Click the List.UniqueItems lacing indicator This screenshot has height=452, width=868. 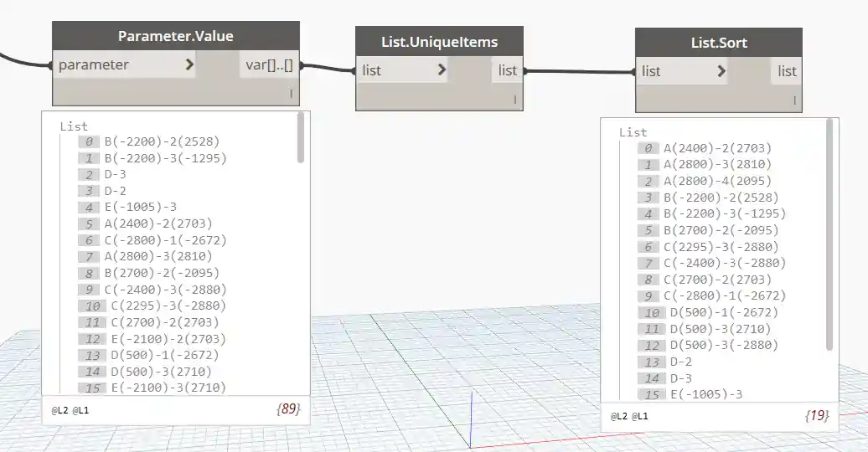tap(514, 100)
